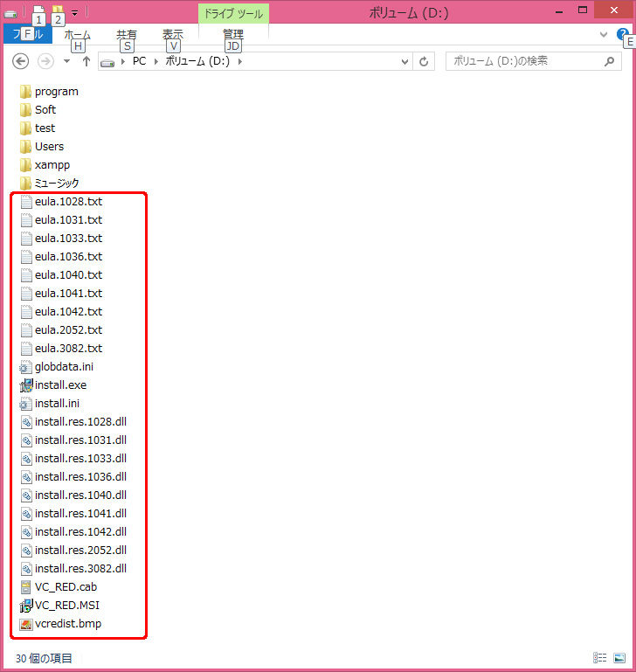
Task: Select the globdata.ini settings file
Action: [61, 366]
